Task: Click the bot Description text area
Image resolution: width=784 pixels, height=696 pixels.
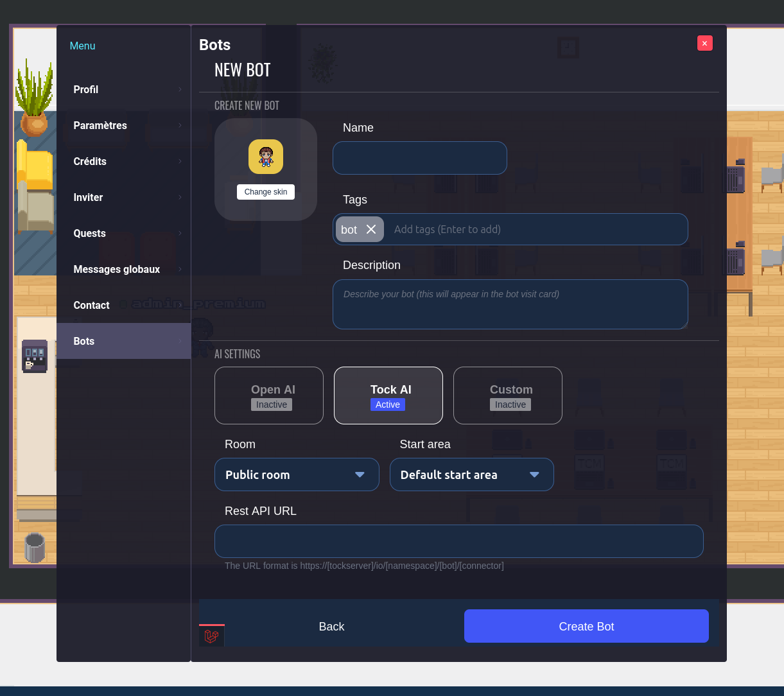Action: pyautogui.click(x=510, y=304)
